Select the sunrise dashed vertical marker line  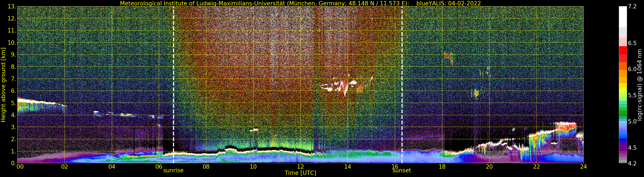click(173, 85)
